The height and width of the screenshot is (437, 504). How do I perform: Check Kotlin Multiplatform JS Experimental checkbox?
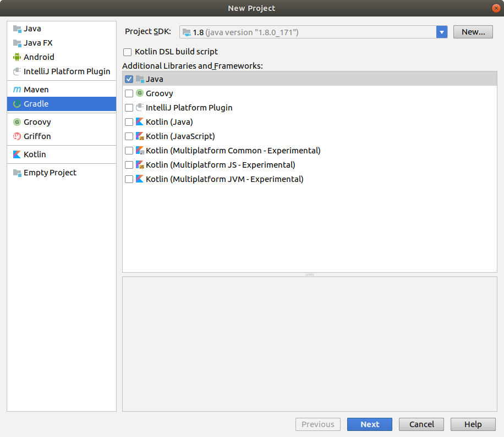pyautogui.click(x=129, y=165)
